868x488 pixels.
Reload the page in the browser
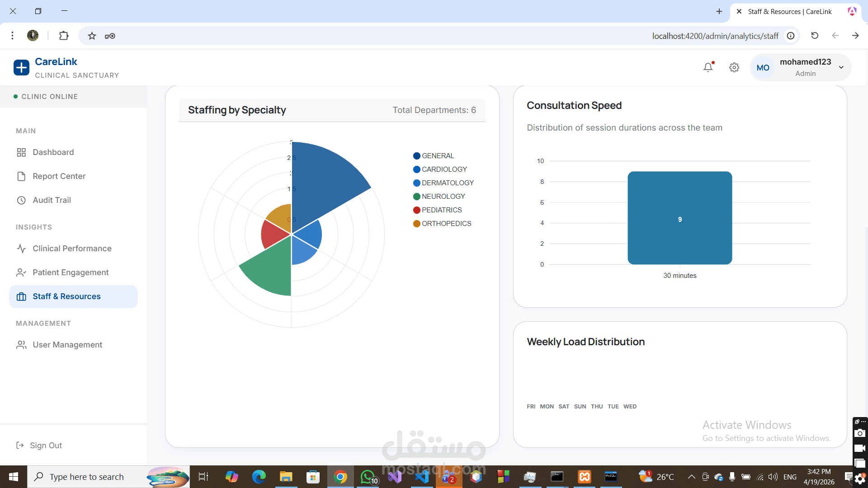[x=815, y=36]
